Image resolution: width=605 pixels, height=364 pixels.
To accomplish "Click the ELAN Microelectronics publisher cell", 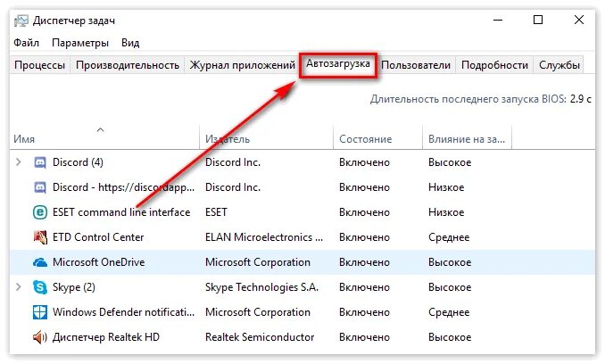I will (264, 237).
